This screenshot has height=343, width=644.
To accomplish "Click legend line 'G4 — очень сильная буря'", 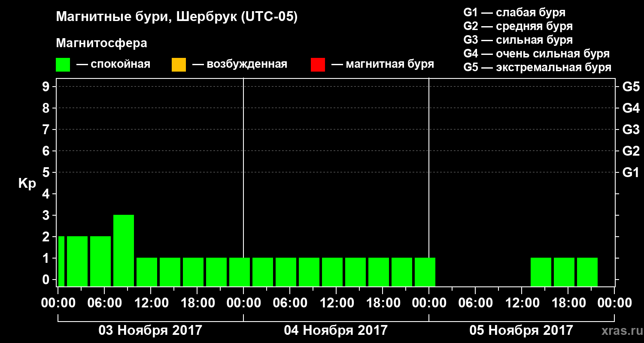I will click(x=537, y=54).
